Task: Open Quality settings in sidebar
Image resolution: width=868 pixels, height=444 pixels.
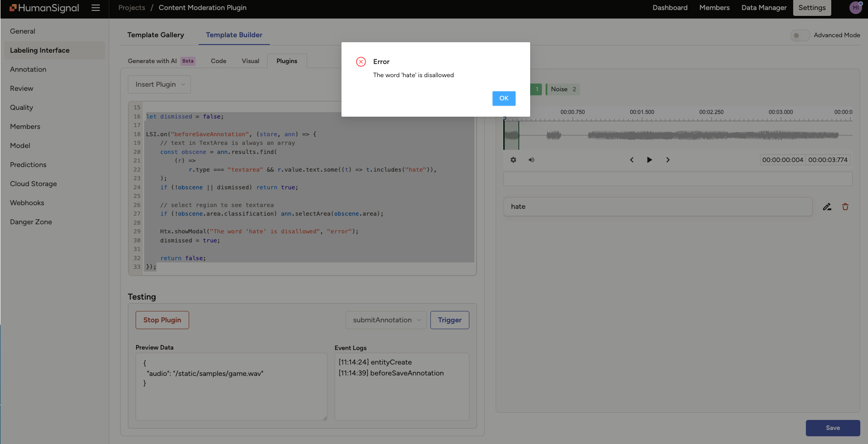Action: [54, 108]
